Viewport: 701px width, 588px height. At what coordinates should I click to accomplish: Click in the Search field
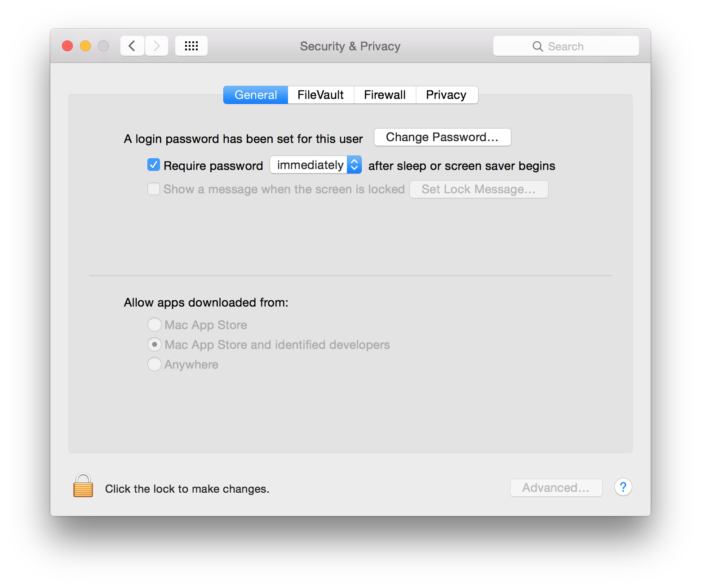pyautogui.click(x=566, y=46)
